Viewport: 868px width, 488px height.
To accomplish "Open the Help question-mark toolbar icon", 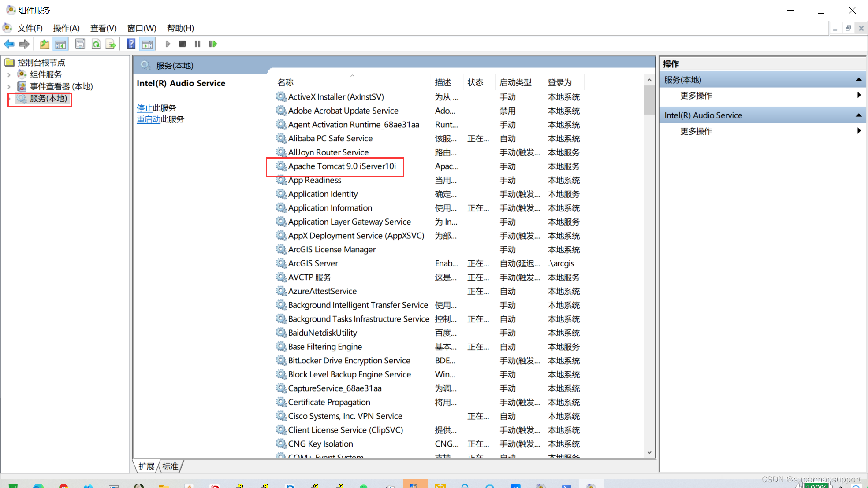I will 131,44.
